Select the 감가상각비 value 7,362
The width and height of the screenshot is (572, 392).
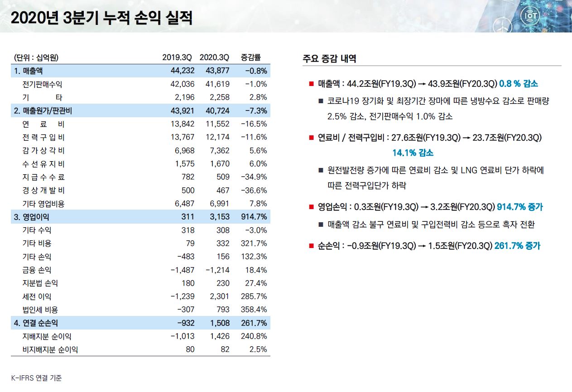220,150
